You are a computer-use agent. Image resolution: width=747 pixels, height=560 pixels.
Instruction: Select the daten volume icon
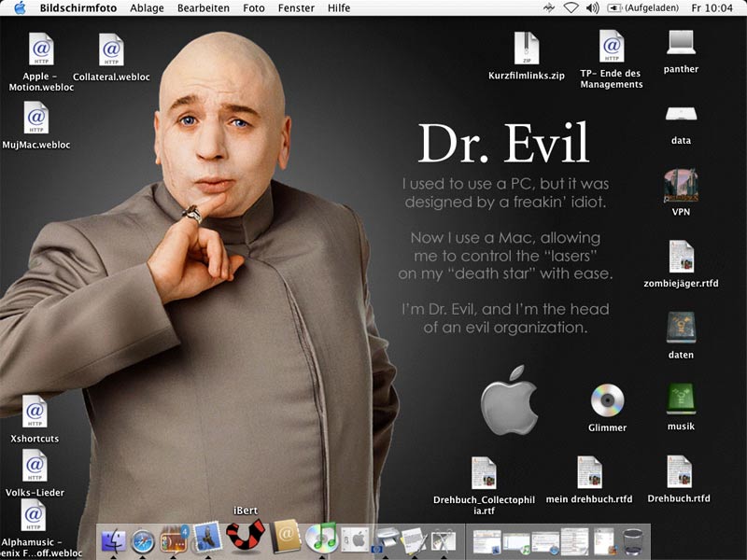[681, 328]
